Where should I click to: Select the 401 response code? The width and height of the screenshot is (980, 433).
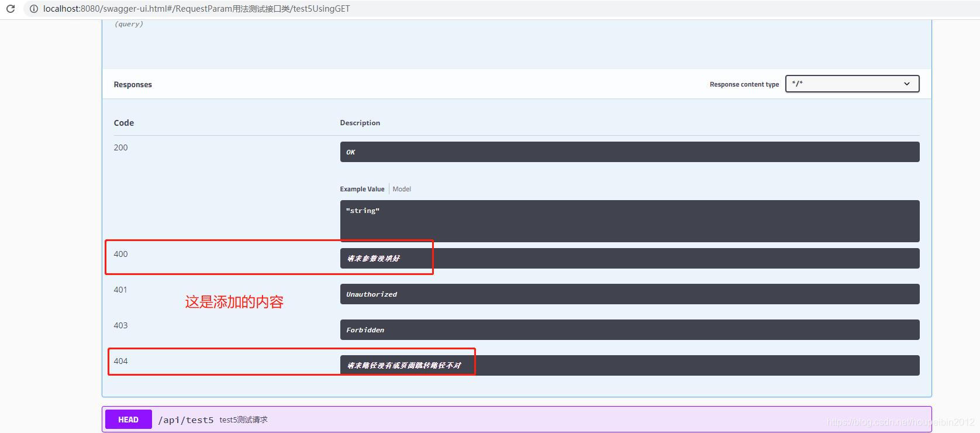(x=120, y=290)
